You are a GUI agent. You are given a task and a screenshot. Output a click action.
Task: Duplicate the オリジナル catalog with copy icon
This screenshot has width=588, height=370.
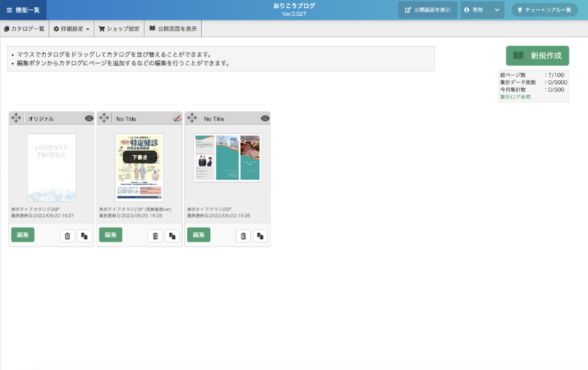tap(84, 236)
